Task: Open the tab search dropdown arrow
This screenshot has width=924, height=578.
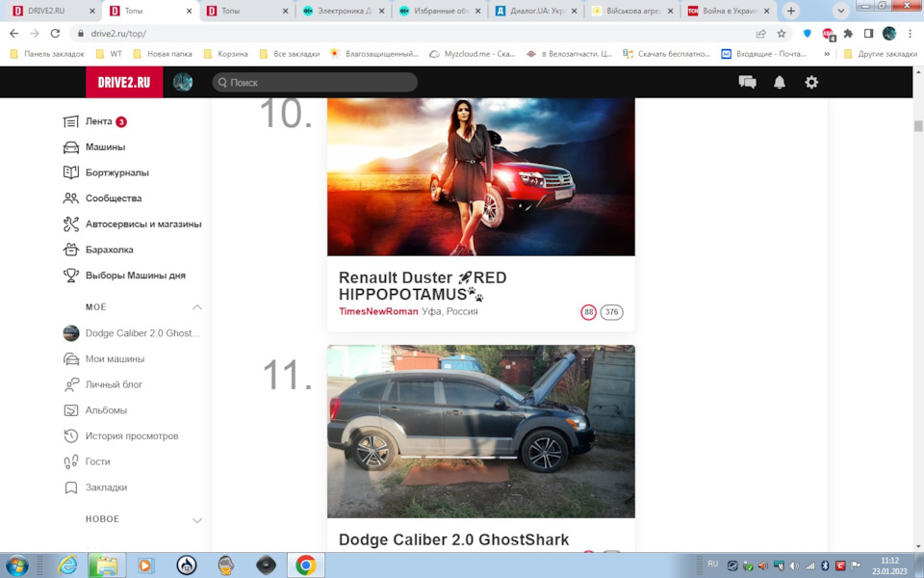Action: 840,11
